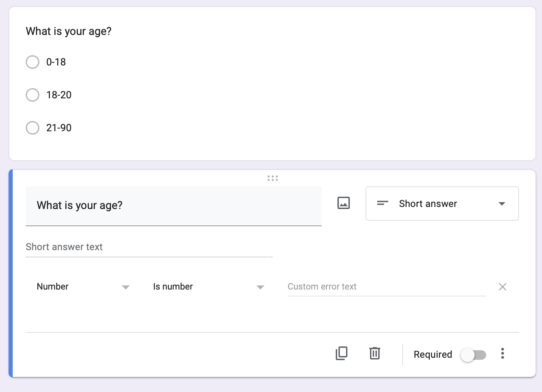The height and width of the screenshot is (392, 542).
Task: Select the 0-18 radio button
Action: click(x=33, y=62)
